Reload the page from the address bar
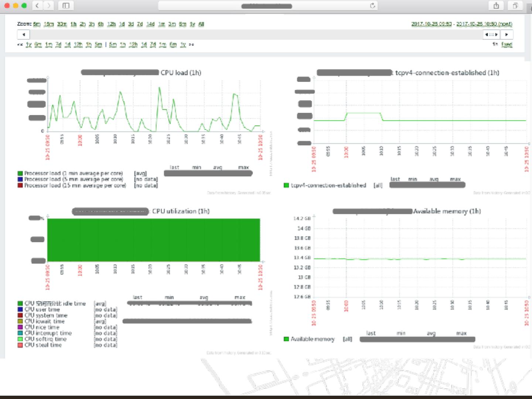Image resolution: width=532 pixels, height=399 pixels. coord(372,6)
